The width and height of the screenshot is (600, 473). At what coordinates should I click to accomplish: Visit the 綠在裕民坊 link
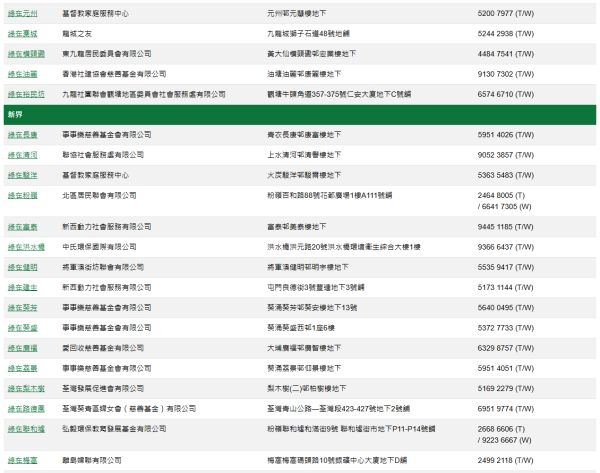click(x=26, y=95)
